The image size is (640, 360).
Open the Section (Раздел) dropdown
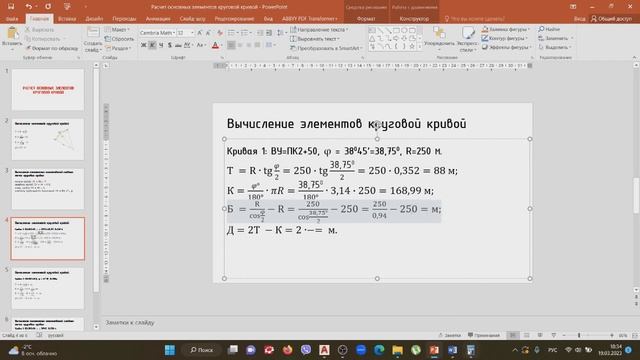tap(118, 48)
